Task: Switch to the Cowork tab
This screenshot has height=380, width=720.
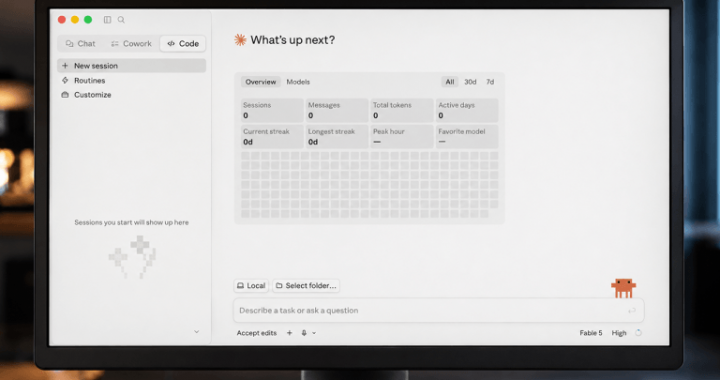Action: coord(131,44)
